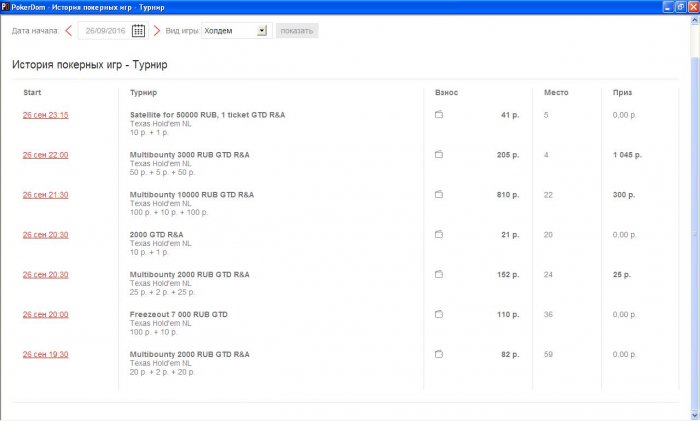Go to the previous date with left arrow
700x421 pixels.
coord(68,30)
